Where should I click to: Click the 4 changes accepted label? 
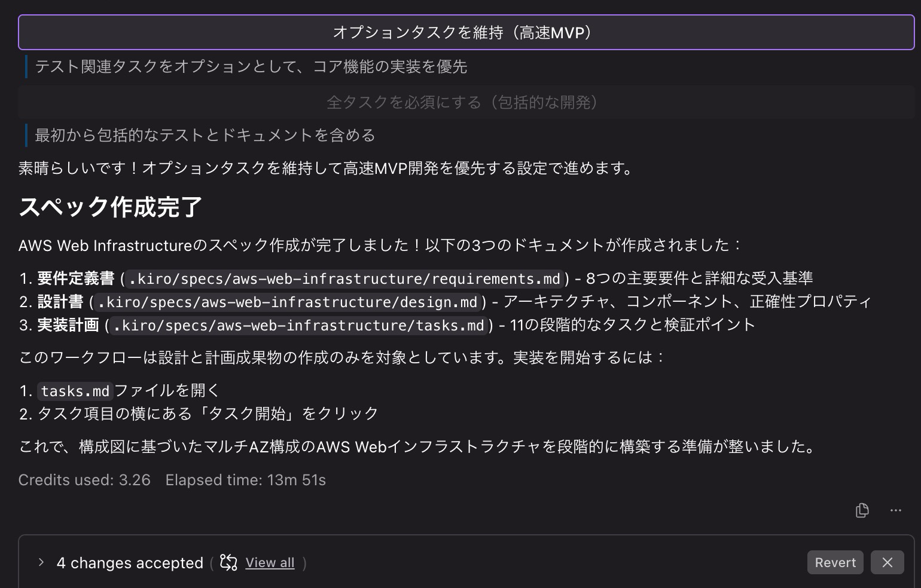[129, 562]
